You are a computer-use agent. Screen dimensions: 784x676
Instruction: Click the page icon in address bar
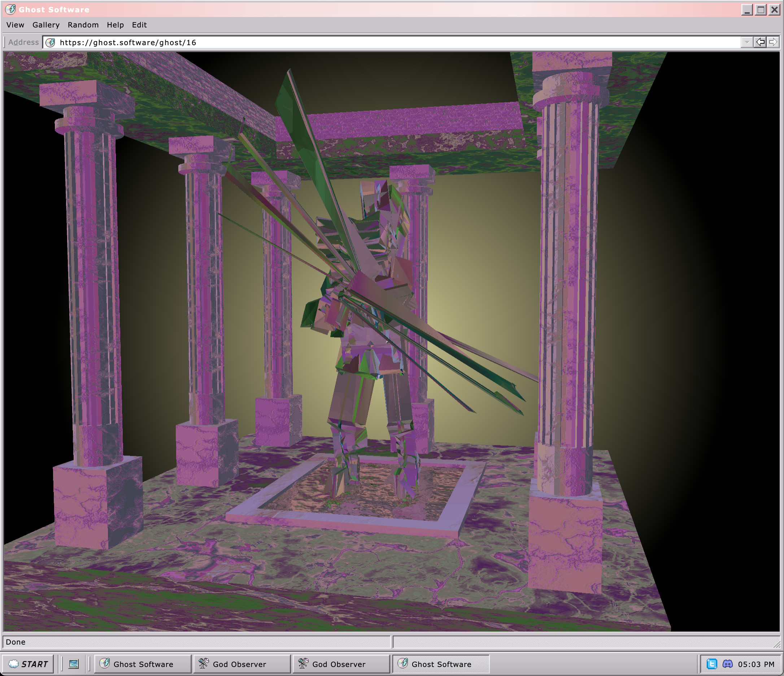[50, 42]
